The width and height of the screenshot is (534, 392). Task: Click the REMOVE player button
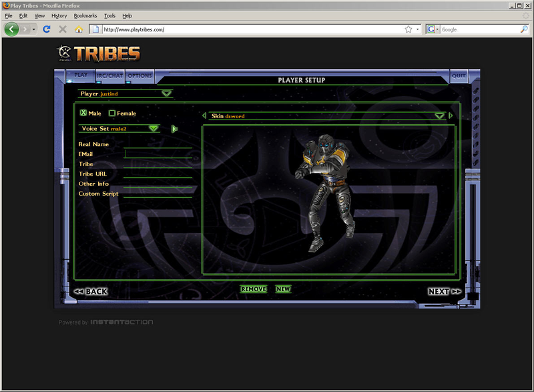254,288
